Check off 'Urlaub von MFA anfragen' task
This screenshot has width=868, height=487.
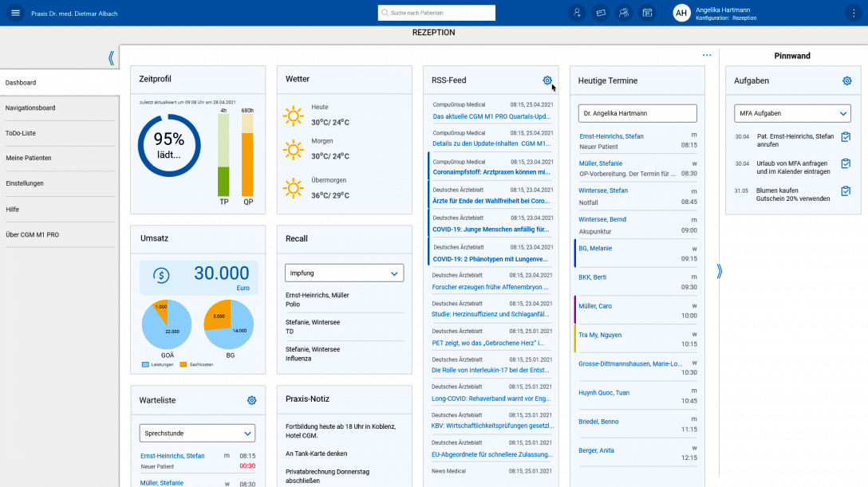pyautogui.click(x=846, y=163)
